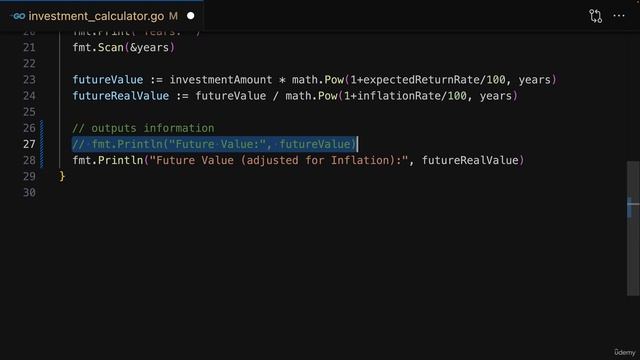Close tab via the unsaved dot indicator
640x360 pixels.
click(191, 16)
